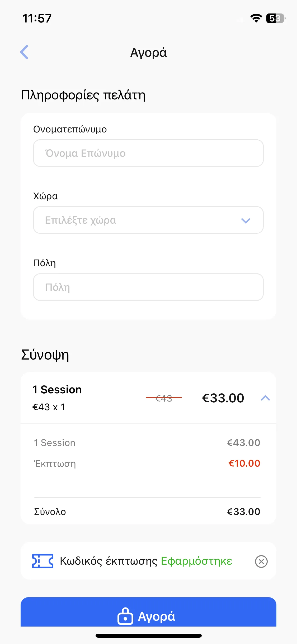Remove applied discount code with X icon
Image resolution: width=297 pixels, height=644 pixels.
[261, 561]
